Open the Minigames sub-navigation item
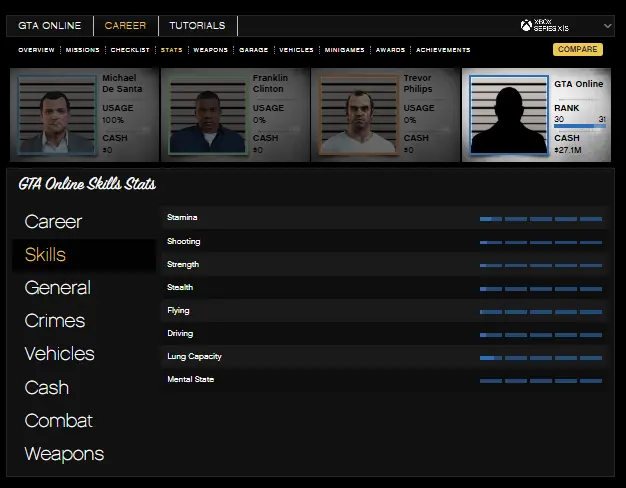The width and height of the screenshot is (626, 488). (x=344, y=50)
